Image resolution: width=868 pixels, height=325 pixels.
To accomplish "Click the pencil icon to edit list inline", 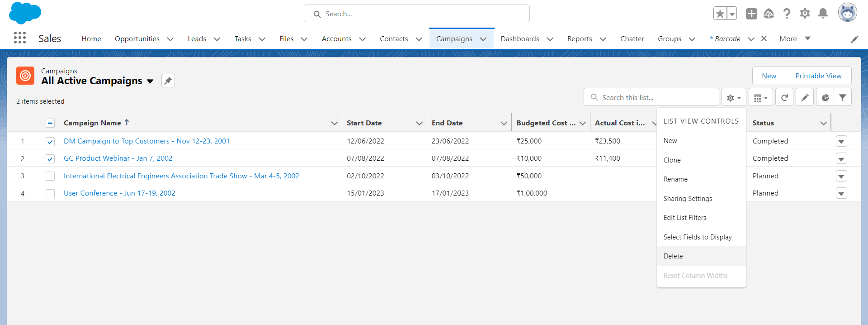I will pos(805,98).
